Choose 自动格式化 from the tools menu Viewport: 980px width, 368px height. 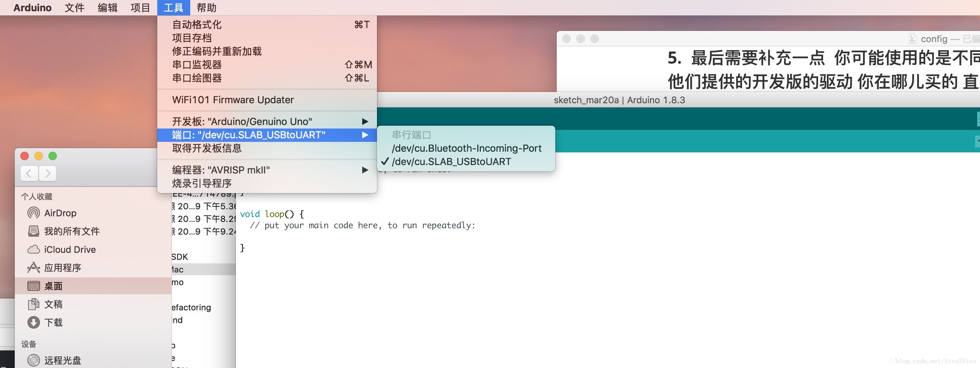pyautogui.click(x=267, y=25)
